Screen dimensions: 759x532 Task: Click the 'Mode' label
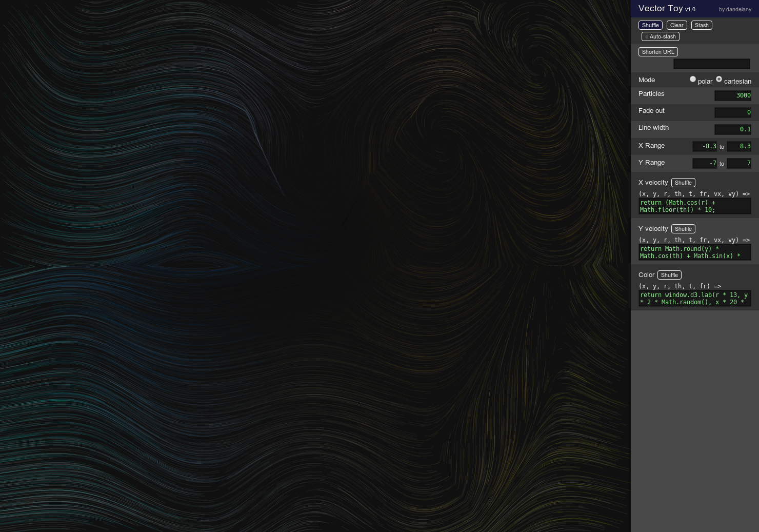(x=647, y=80)
